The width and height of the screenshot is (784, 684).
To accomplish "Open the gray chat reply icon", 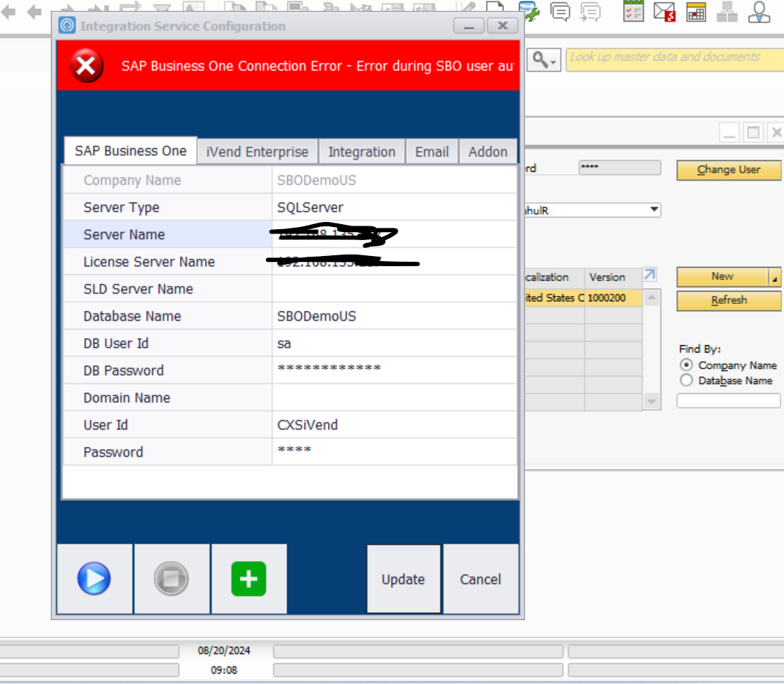I will (x=590, y=11).
